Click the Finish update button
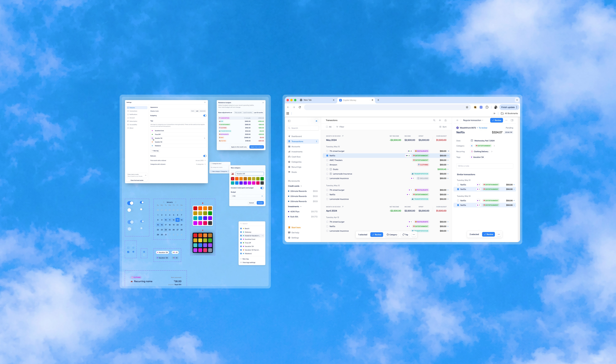This screenshot has height=364, width=616. click(508, 107)
